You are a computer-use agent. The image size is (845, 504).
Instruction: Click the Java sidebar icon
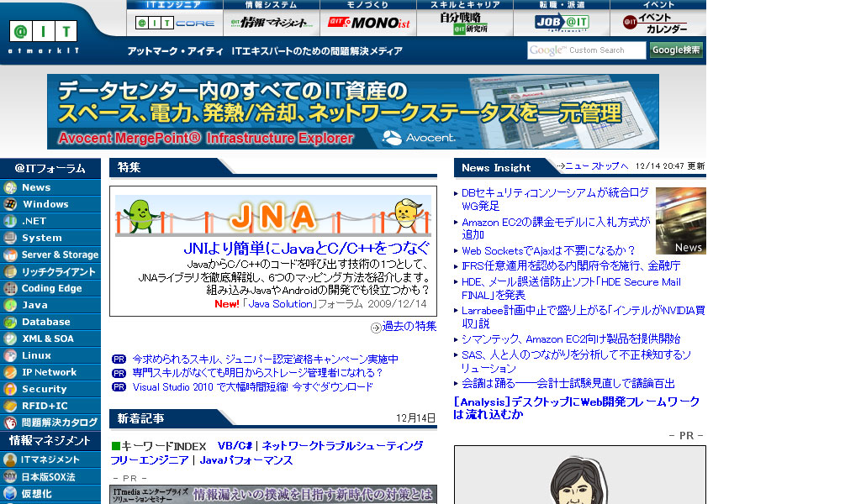click(x=10, y=305)
